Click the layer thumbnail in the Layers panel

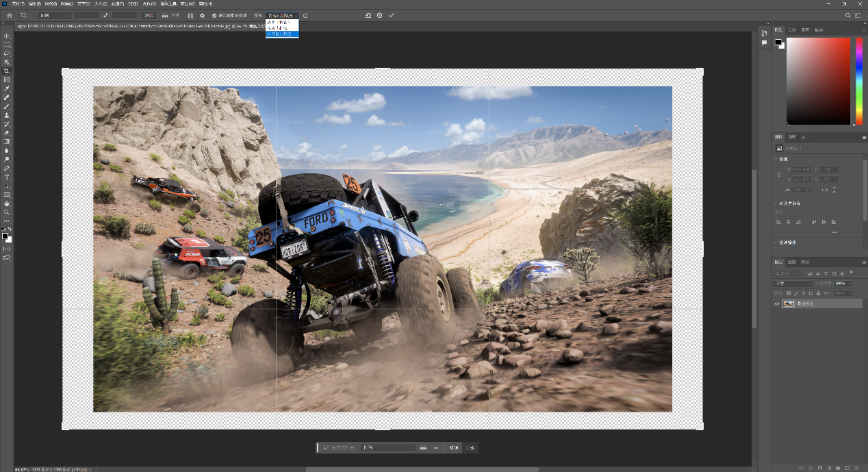tap(789, 303)
